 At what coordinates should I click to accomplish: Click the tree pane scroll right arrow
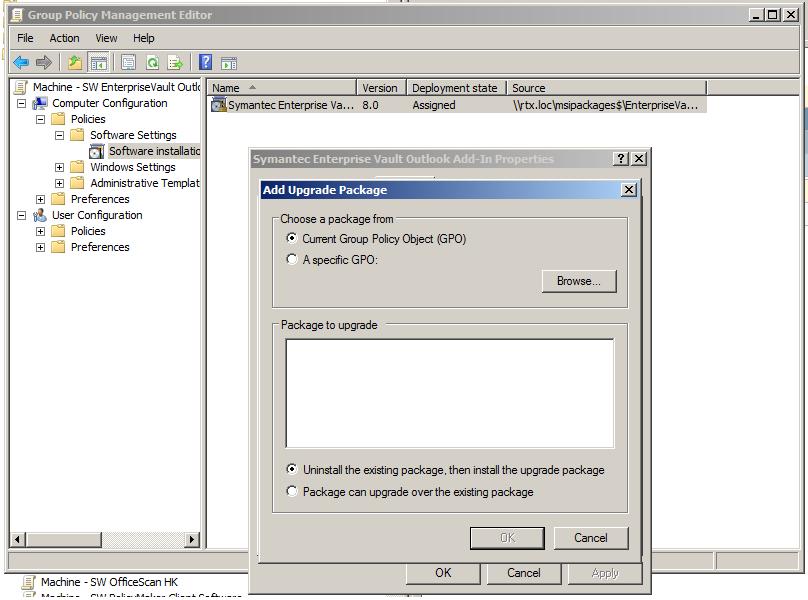pyautogui.click(x=192, y=540)
